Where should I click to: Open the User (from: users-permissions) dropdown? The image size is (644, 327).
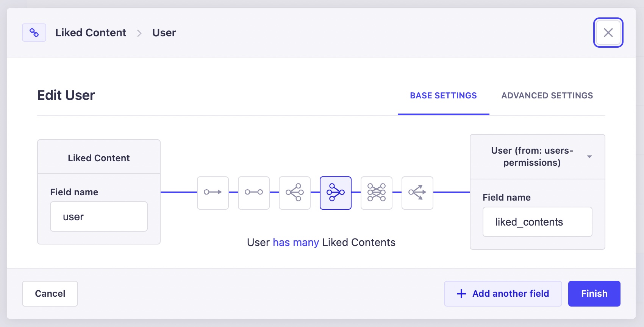[x=536, y=156]
